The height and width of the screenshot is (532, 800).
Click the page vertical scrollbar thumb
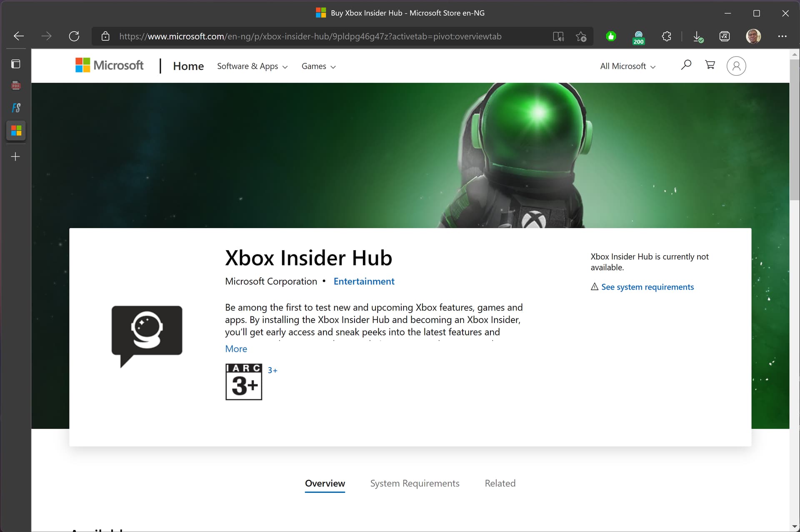click(795, 130)
